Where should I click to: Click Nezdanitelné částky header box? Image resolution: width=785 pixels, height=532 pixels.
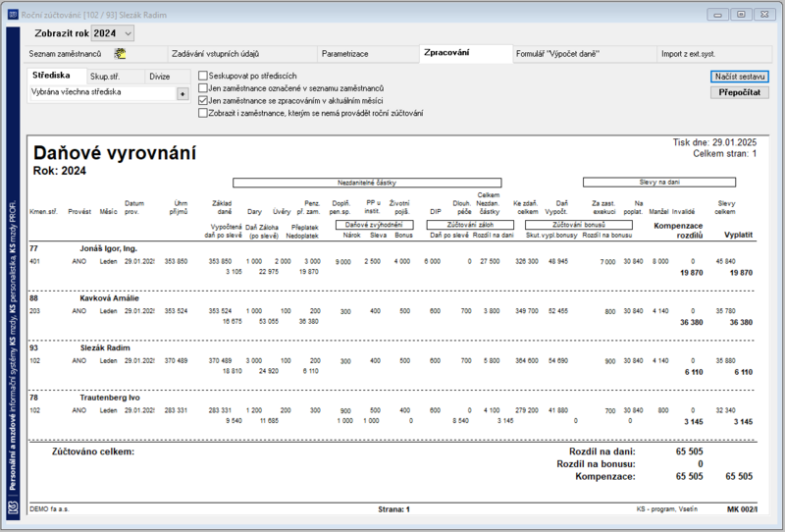coord(367,183)
